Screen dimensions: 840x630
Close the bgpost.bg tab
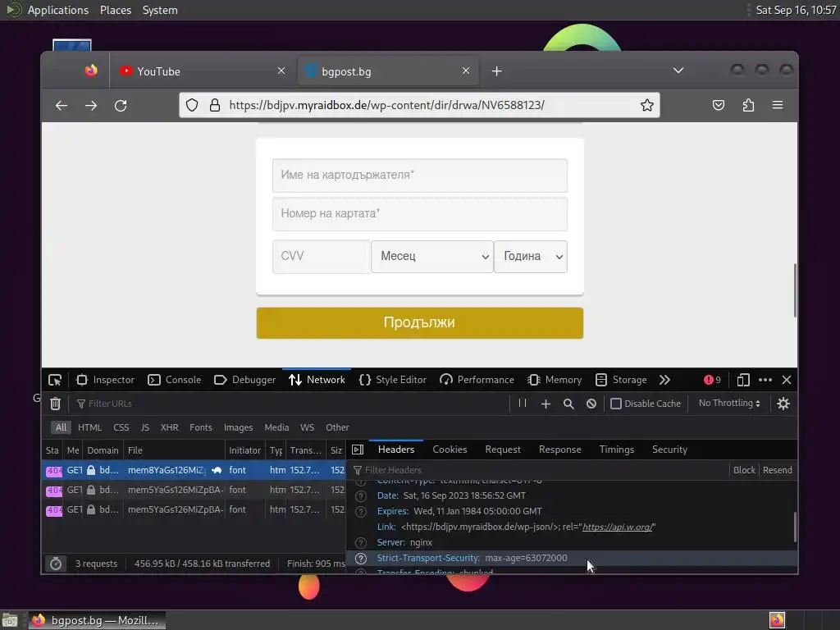pyautogui.click(x=466, y=71)
